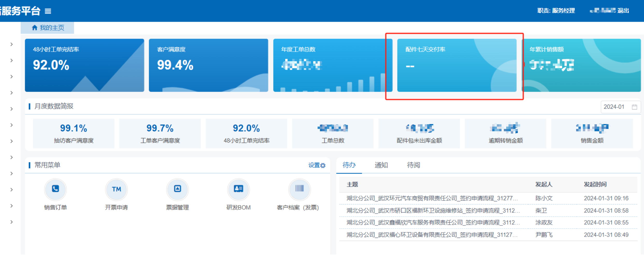Viewport: 644px width, 262px height.
Task: Open the 武汉鑫福欣汽车服务有限责任公司 签约申请流程 row
Action: click(488, 223)
